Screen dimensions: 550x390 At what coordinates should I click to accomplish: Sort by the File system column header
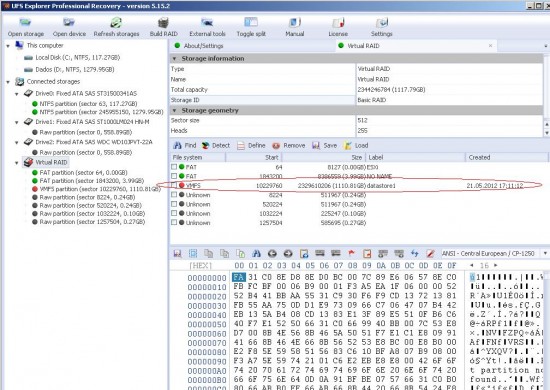[x=197, y=157]
